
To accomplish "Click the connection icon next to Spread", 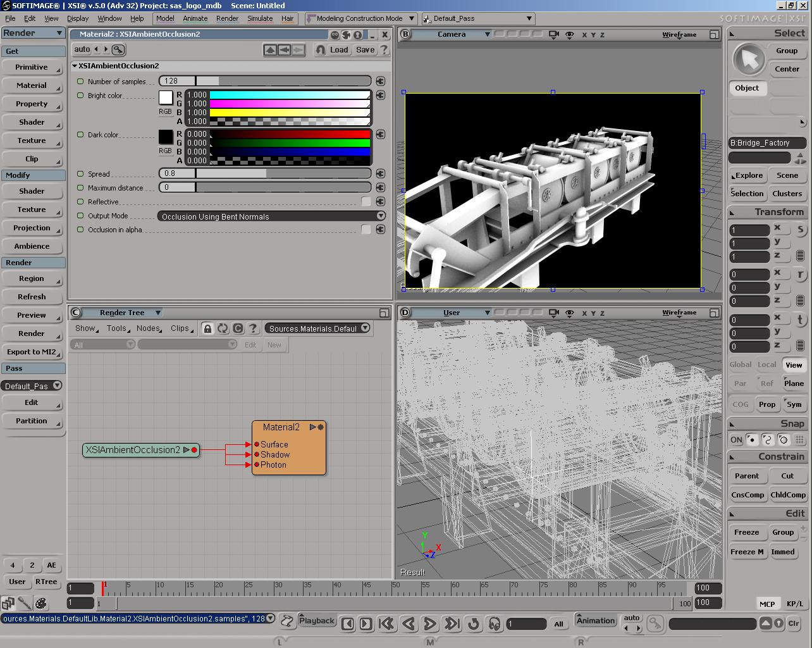I will tap(380, 173).
